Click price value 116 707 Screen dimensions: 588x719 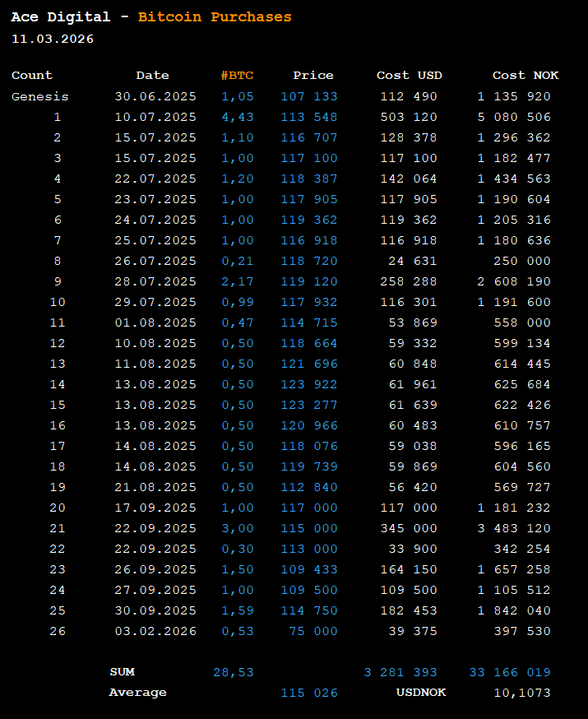(x=309, y=137)
